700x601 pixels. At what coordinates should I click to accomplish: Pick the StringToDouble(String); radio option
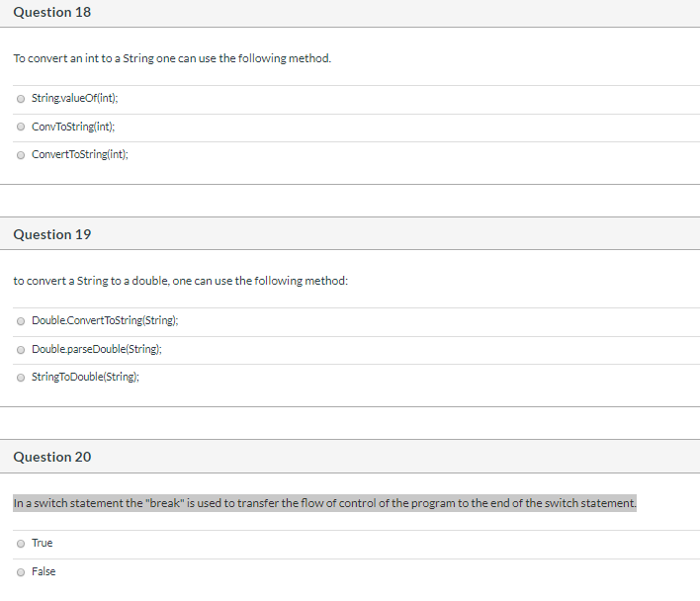21,378
